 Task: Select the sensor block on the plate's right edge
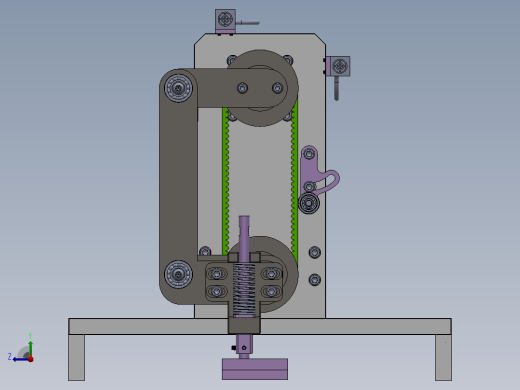[340, 66]
